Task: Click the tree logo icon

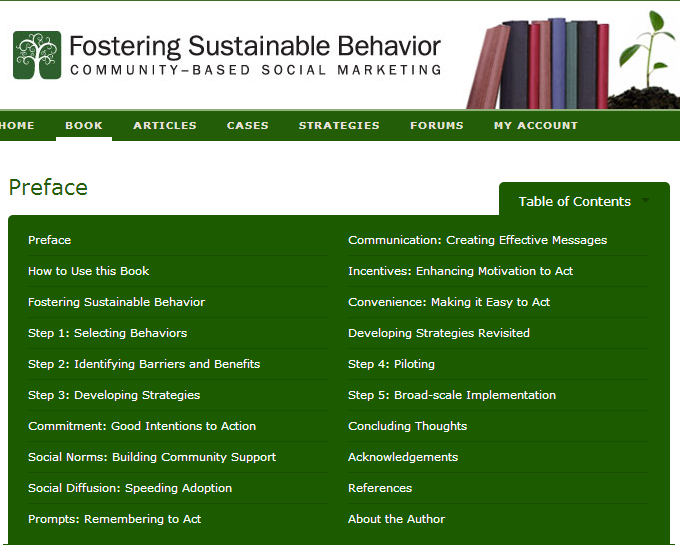Action: [x=37, y=55]
